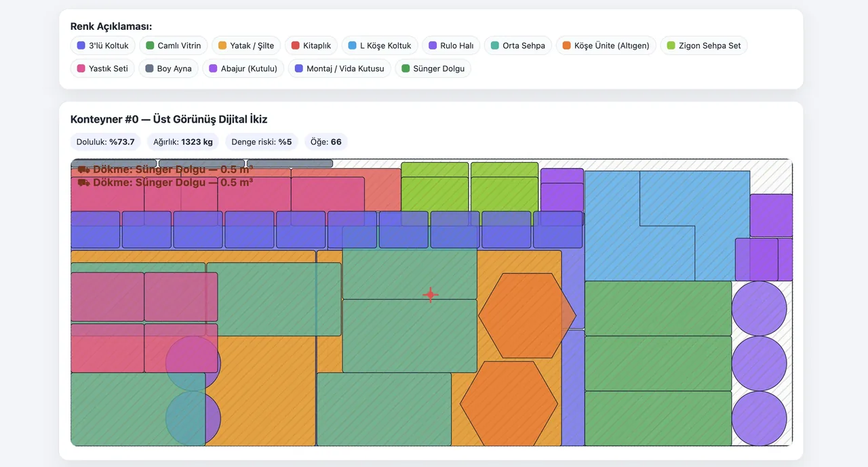Choose the Rulo Halı legend chip

click(x=451, y=46)
